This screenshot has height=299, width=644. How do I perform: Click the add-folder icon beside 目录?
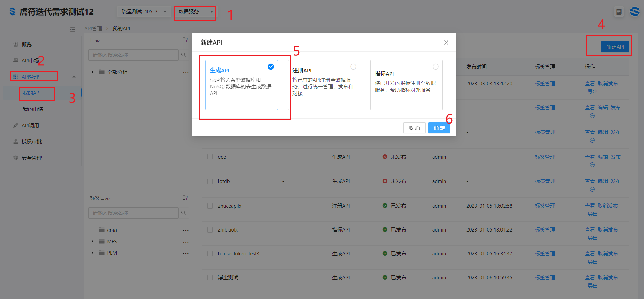pyautogui.click(x=185, y=40)
